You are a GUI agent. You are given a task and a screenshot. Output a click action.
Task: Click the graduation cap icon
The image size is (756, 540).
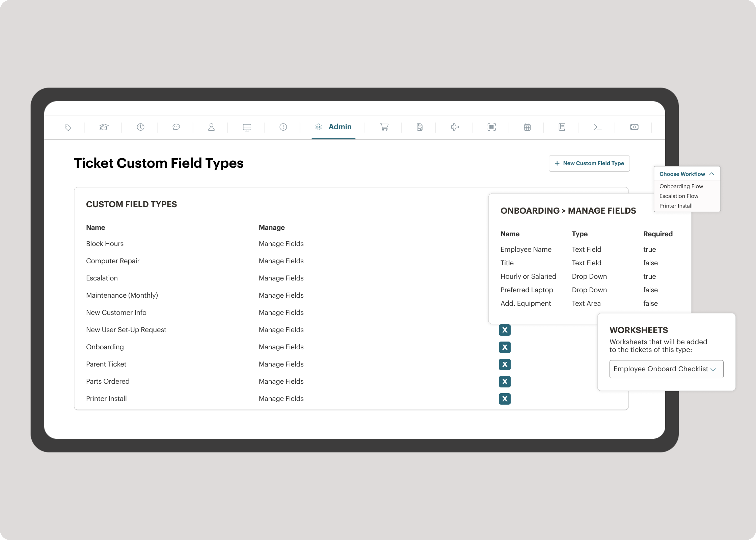click(104, 127)
